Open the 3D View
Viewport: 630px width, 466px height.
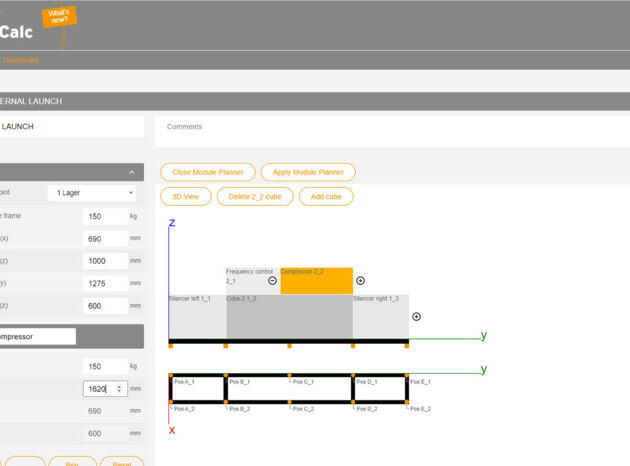[x=185, y=196]
